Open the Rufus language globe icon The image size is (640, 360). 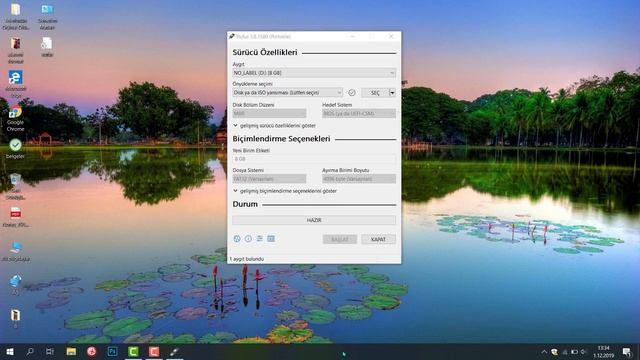pos(237,239)
